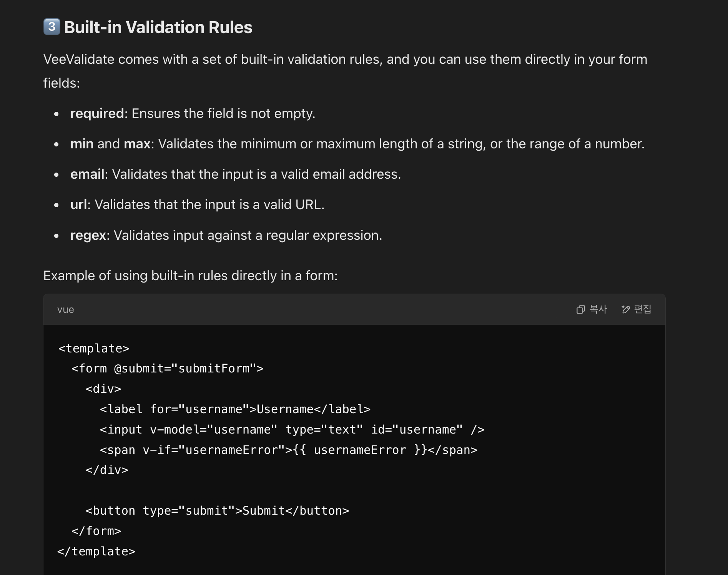This screenshot has width=728, height=575.
Task: Click the <form @submit="submitForm"> code line
Action: point(168,369)
